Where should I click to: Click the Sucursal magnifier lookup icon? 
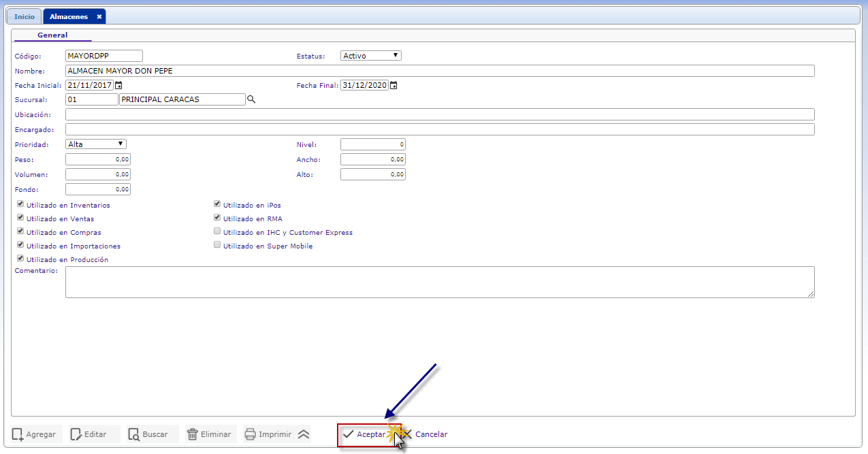point(251,99)
